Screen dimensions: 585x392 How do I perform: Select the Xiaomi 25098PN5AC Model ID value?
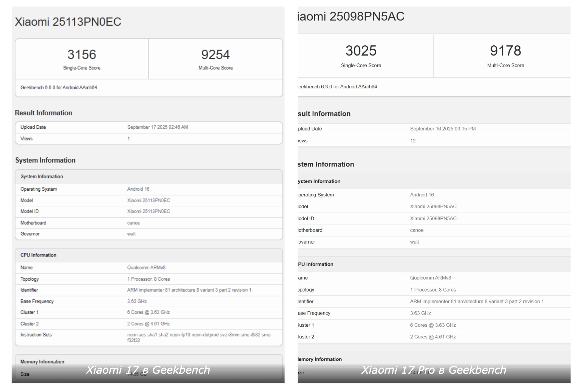433,218
